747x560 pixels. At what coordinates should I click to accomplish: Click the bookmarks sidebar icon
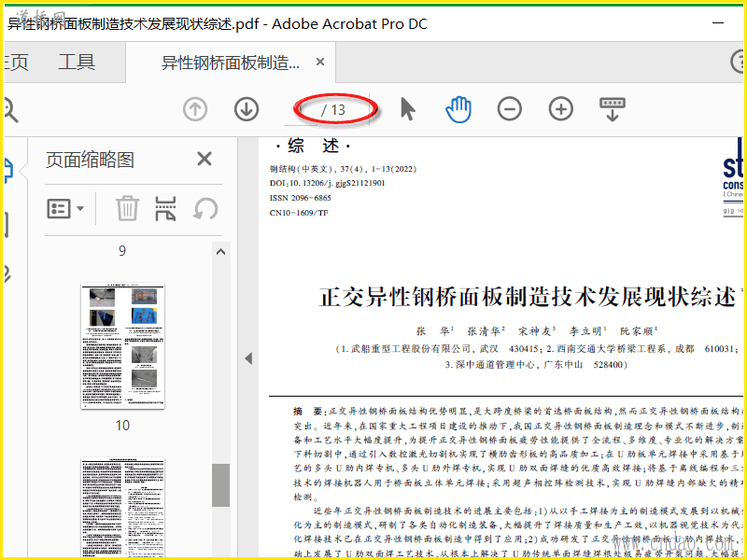(7, 226)
